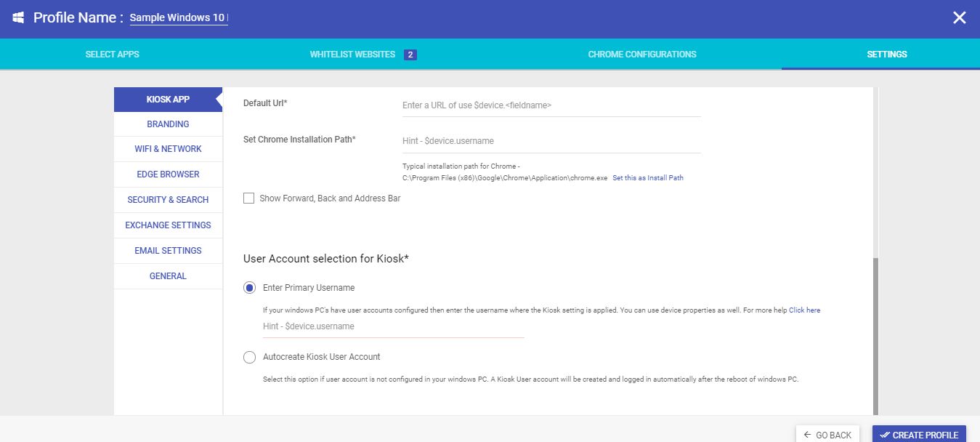Click the Go Back button
This screenshot has width=980, height=442.
point(827,435)
